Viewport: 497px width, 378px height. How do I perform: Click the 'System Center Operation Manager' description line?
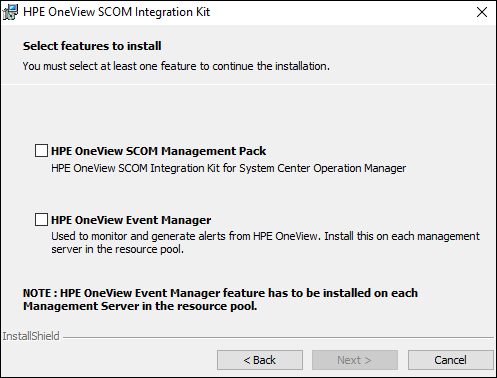click(x=229, y=168)
